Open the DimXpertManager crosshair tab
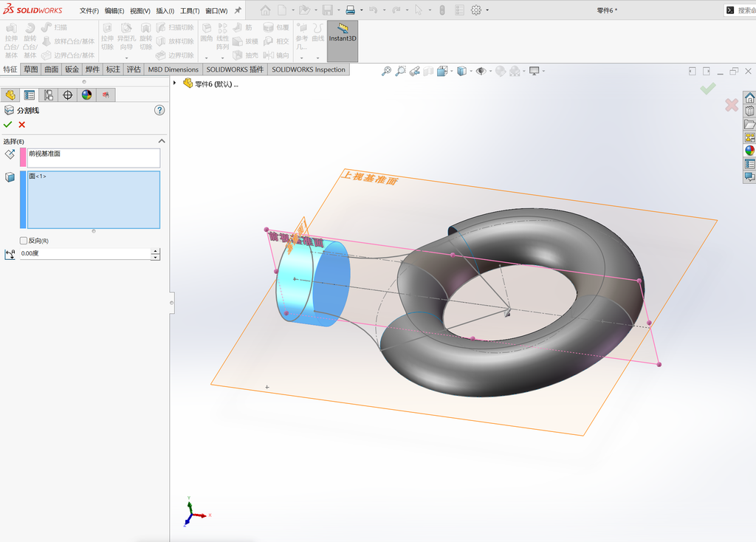Viewport: 756px width, 542px height. [67, 95]
